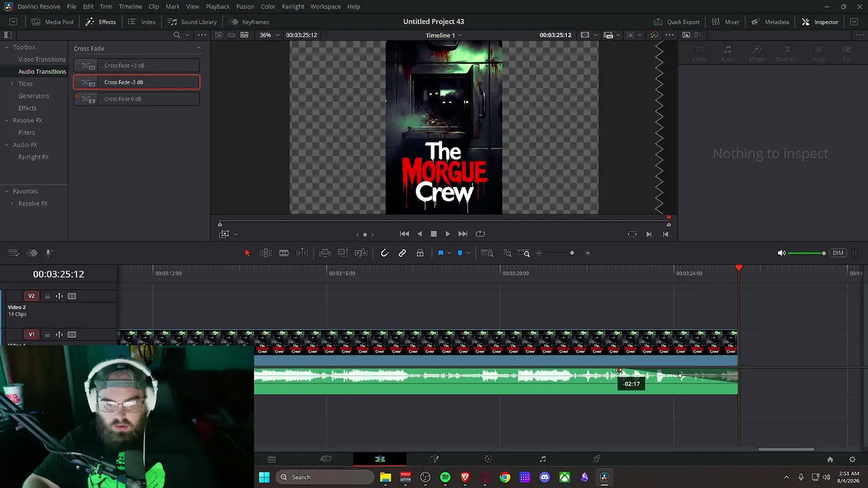This screenshot has width=868, height=488.
Task: Open the marker color dropdown
Action: (468, 253)
